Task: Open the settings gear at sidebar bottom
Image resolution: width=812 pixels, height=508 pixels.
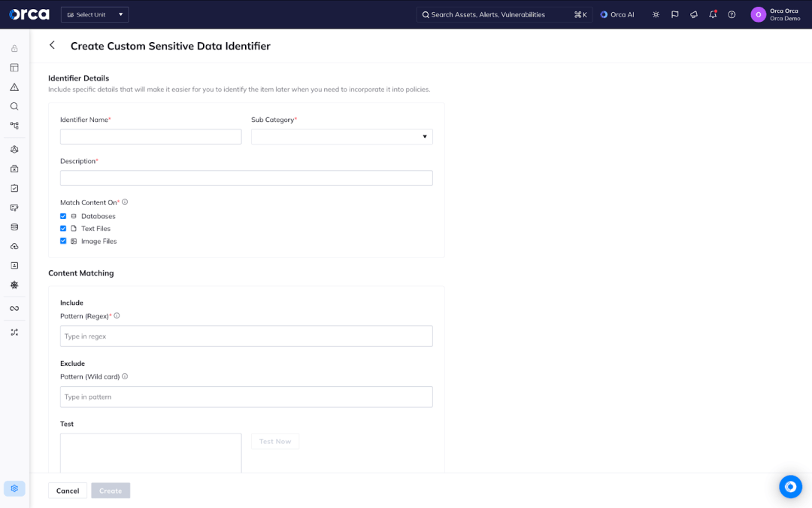Action: pyautogui.click(x=14, y=488)
